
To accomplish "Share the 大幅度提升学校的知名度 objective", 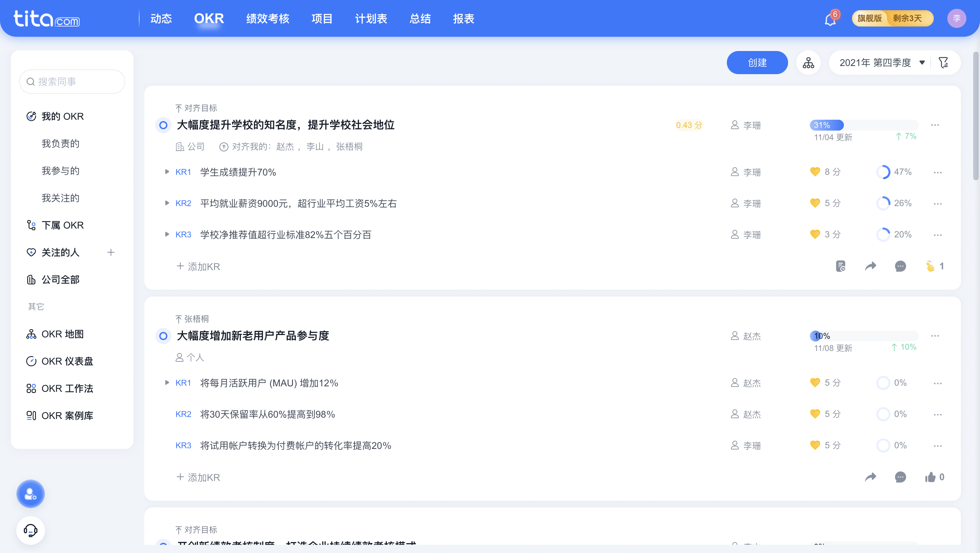I will pyautogui.click(x=870, y=266).
